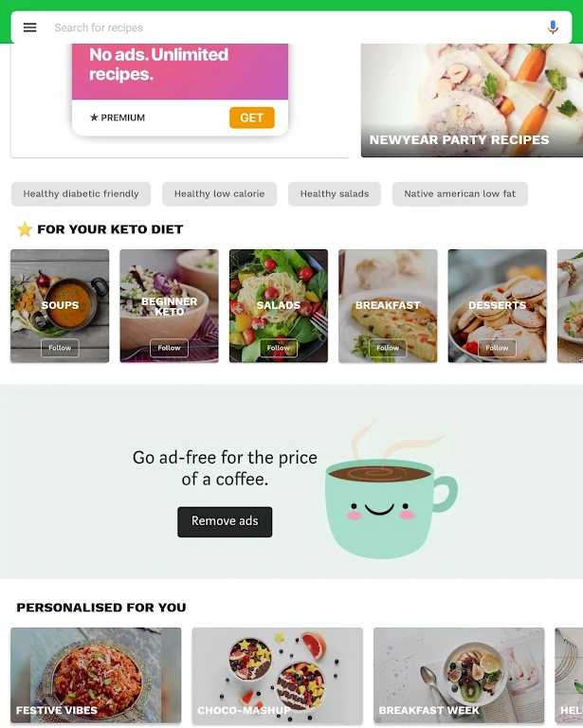This screenshot has width=583, height=728.
Task: Click the star icon beside Keto Diet heading
Action: click(25, 229)
